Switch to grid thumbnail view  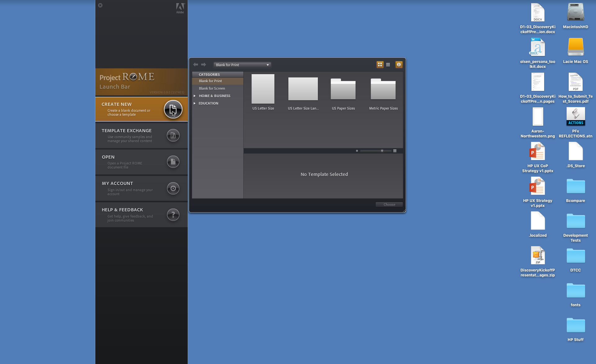click(380, 65)
